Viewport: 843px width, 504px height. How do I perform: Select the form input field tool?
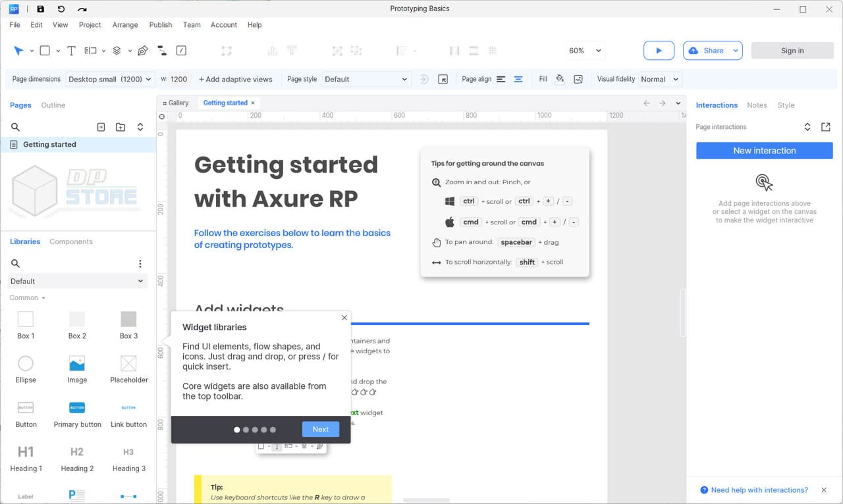click(91, 51)
